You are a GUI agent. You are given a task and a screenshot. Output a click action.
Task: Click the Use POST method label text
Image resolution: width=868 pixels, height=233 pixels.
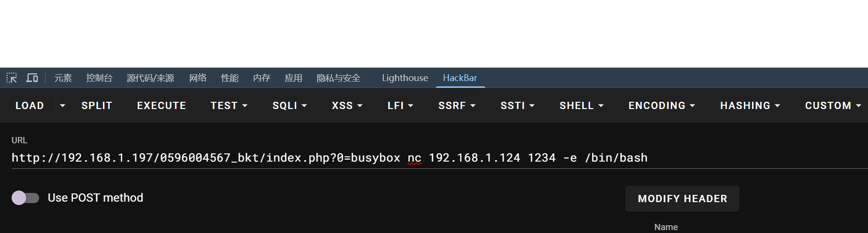click(95, 198)
